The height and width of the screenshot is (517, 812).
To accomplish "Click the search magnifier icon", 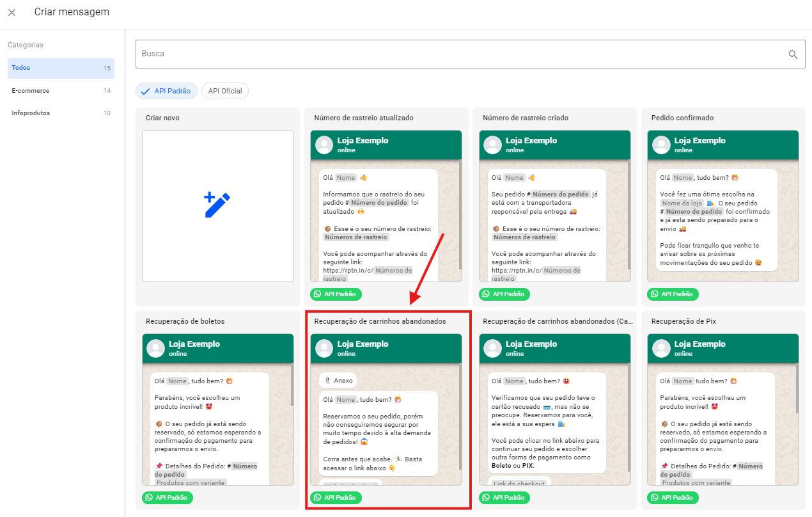I will tap(793, 54).
